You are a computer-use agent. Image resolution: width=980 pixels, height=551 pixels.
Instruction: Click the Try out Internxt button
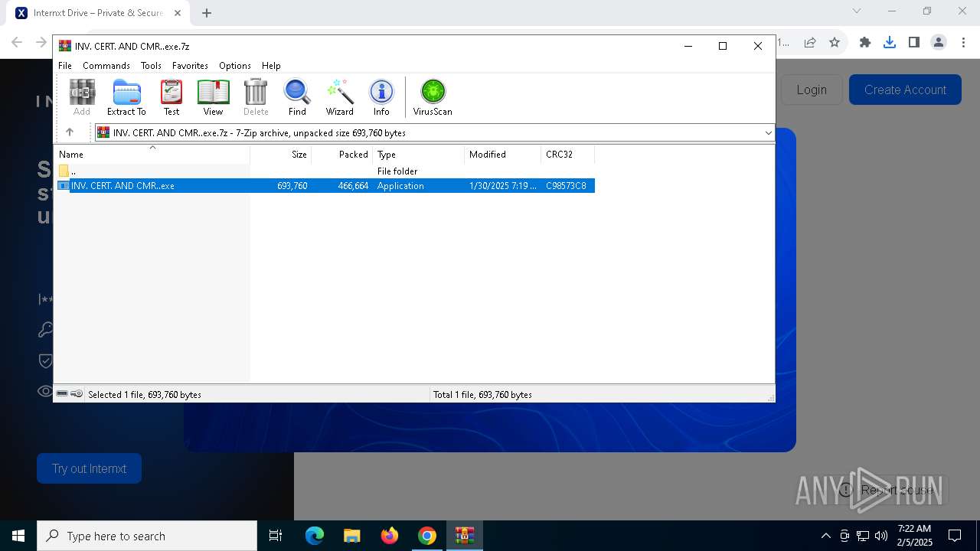89,468
